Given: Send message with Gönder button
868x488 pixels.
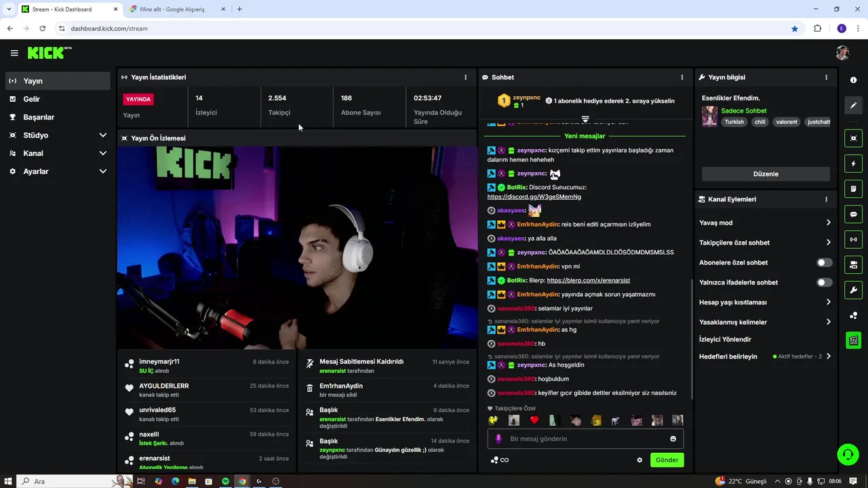Looking at the screenshot, I should point(667,460).
